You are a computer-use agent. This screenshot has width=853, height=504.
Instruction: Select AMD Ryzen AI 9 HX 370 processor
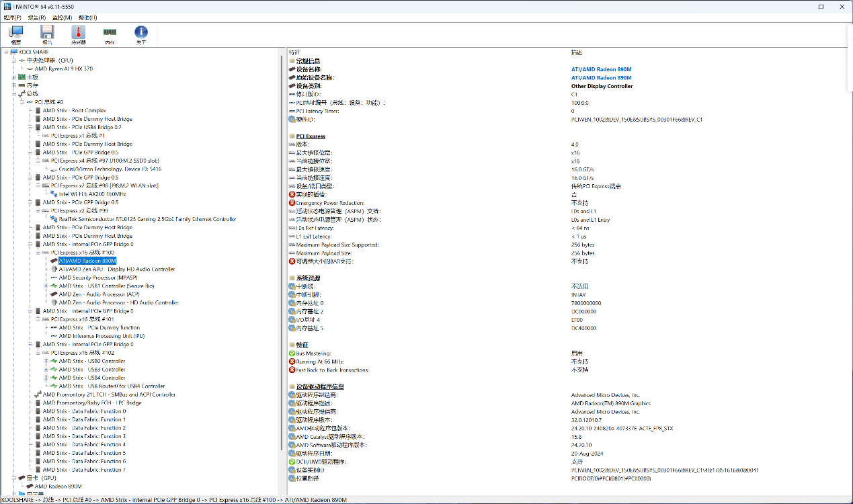[63, 69]
